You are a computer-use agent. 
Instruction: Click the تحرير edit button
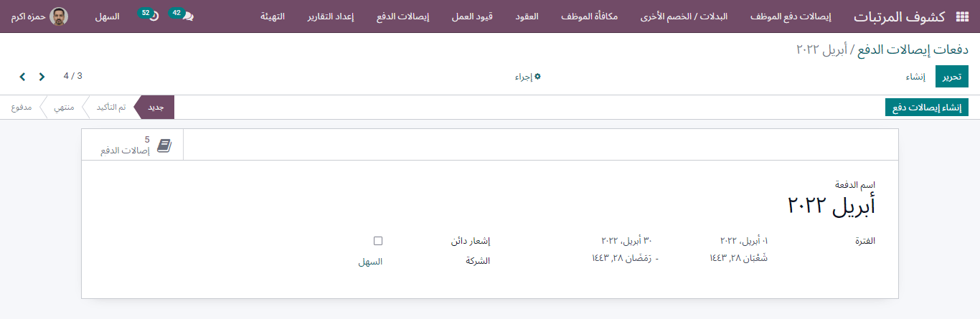click(x=952, y=77)
